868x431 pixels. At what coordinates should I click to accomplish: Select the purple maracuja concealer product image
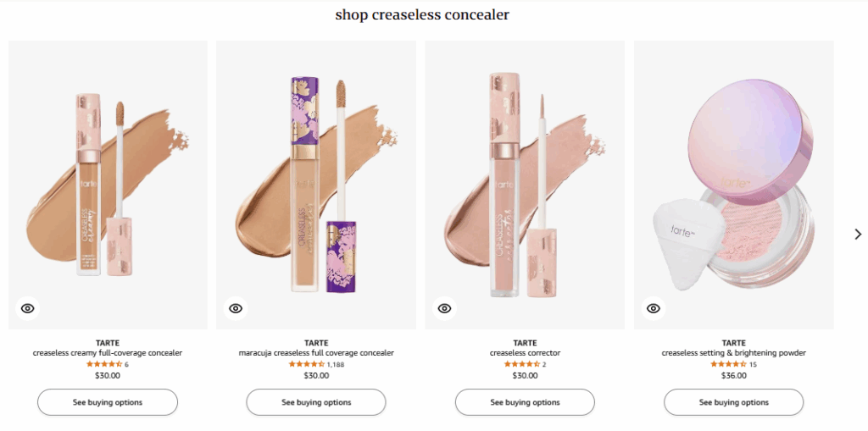tap(316, 185)
